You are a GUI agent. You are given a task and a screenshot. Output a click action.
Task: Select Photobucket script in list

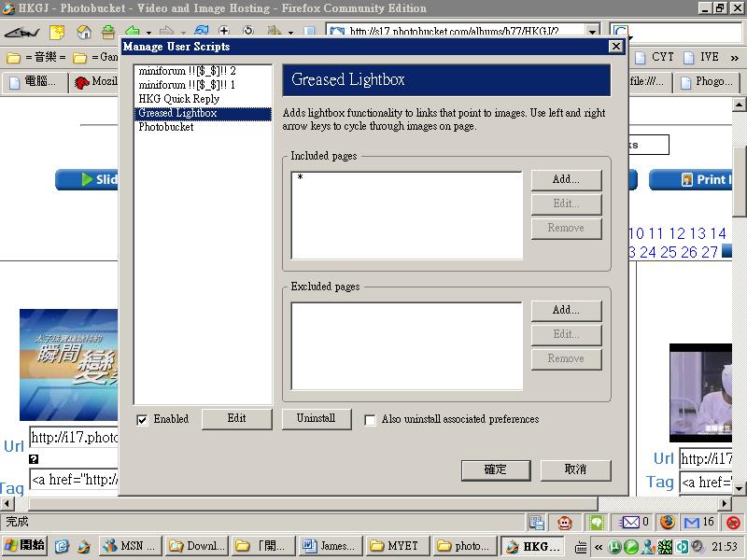203,127
